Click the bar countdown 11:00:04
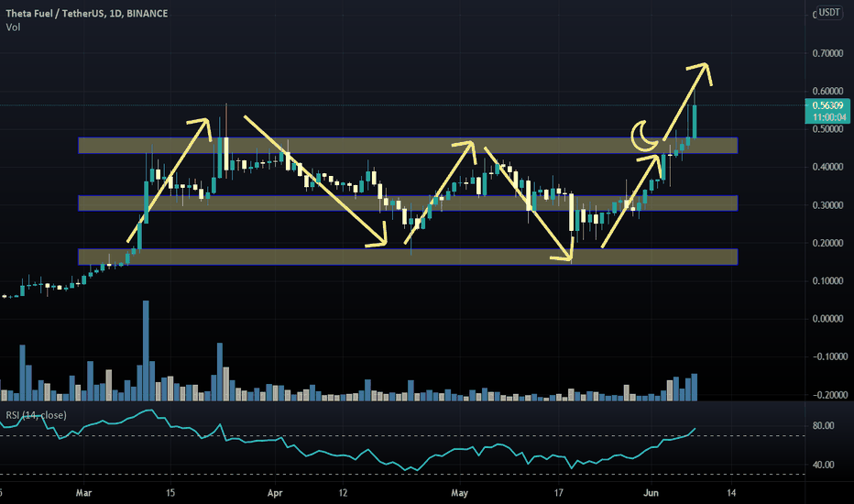Viewport: 854px width, 504px height. pos(827,117)
